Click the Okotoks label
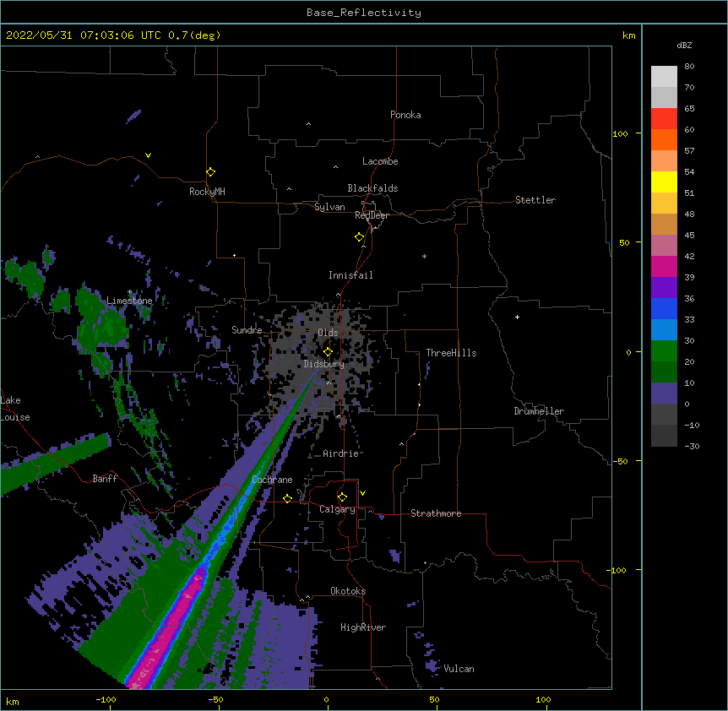 348,591
